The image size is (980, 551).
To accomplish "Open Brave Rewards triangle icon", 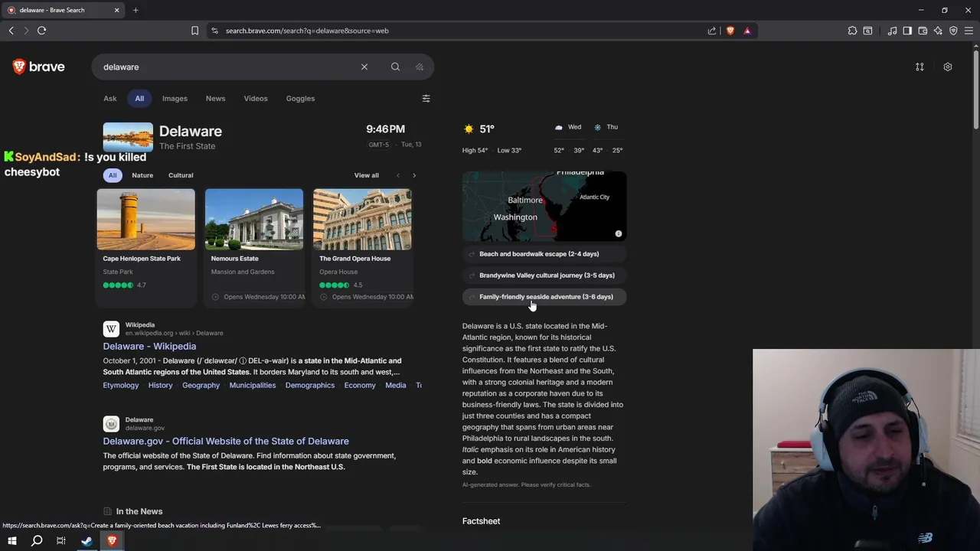I will pos(747,31).
